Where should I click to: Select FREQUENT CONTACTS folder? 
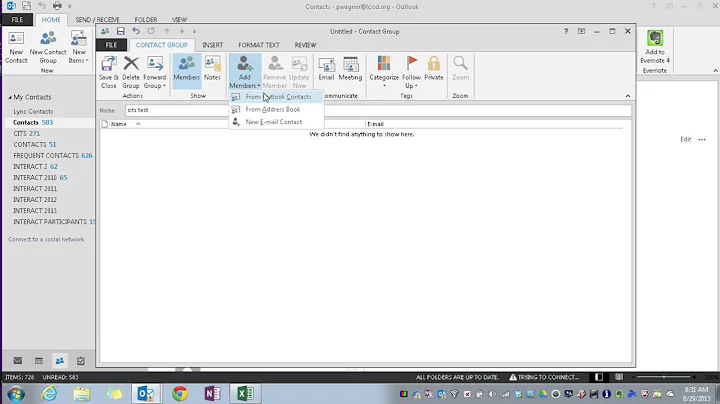(x=52, y=156)
